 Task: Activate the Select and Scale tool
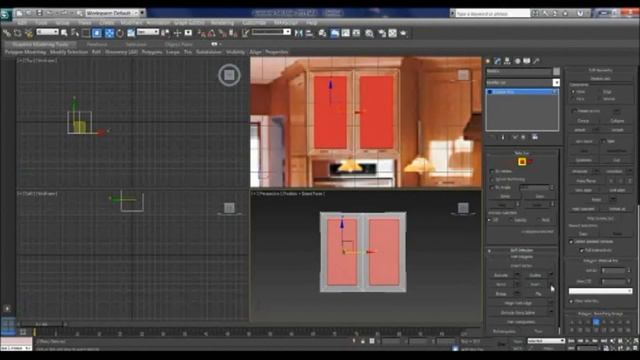pyautogui.click(x=131, y=33)
